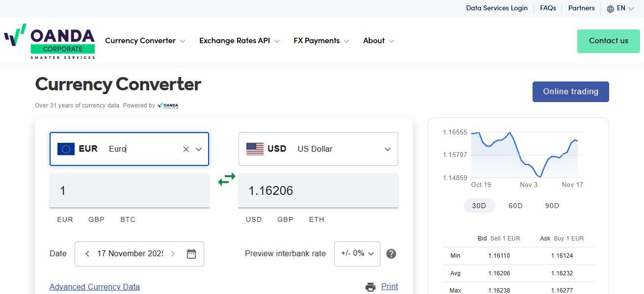Click the Contact us button
Image resolution: width=644 pixels, height=294 pixels.
click(x=608, y=41)
